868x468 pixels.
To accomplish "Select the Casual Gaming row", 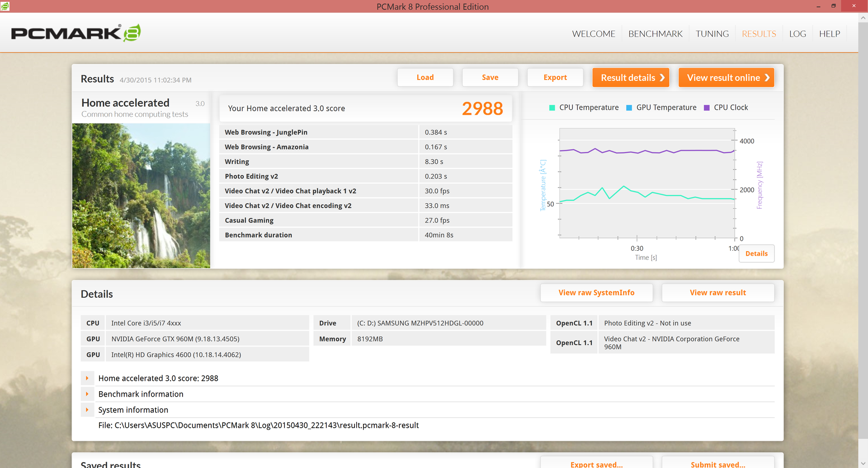I will [366, 220].
